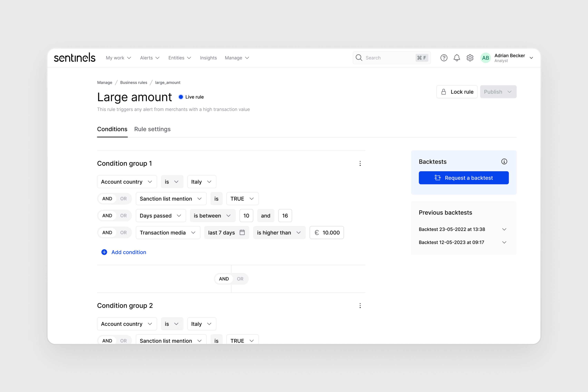
Task: Click the Days passed upper value 16
Action: point(285,215)
